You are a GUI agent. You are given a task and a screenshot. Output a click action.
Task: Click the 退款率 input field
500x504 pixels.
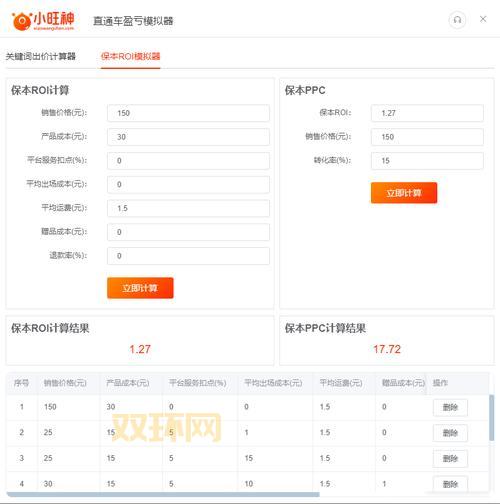188,256
